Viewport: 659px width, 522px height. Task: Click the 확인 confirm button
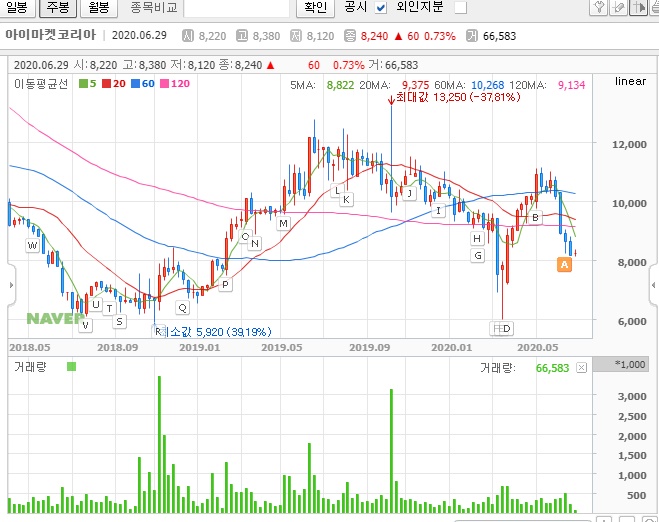tap(315, 7)
